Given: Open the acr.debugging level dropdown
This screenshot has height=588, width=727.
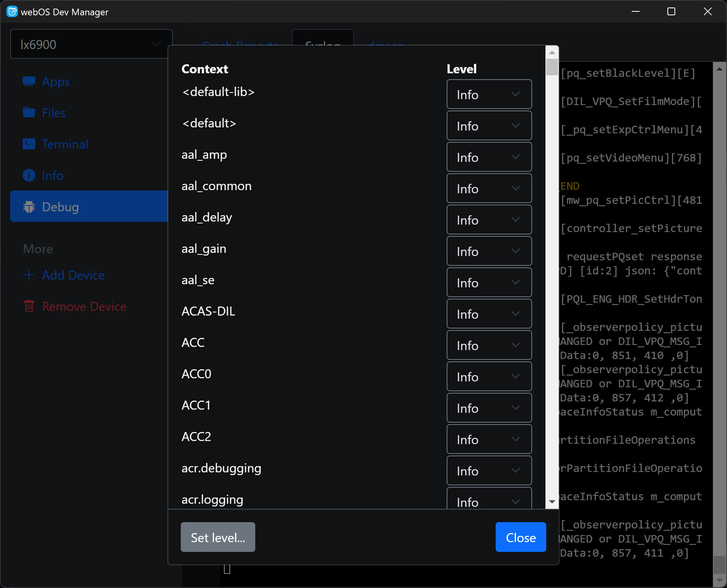Looking at the screenshot, I should [489, 471].
